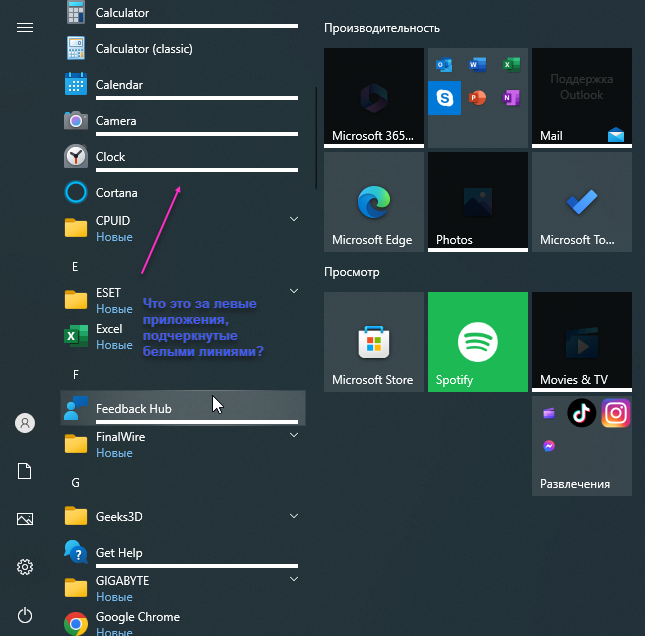Open Pictures icon in the sidebar

25,519
